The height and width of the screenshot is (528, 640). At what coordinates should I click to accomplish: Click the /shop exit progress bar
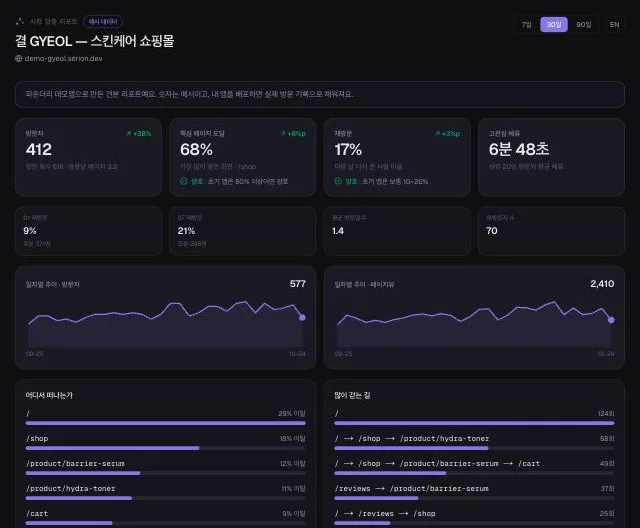click(x=165, y=448)
